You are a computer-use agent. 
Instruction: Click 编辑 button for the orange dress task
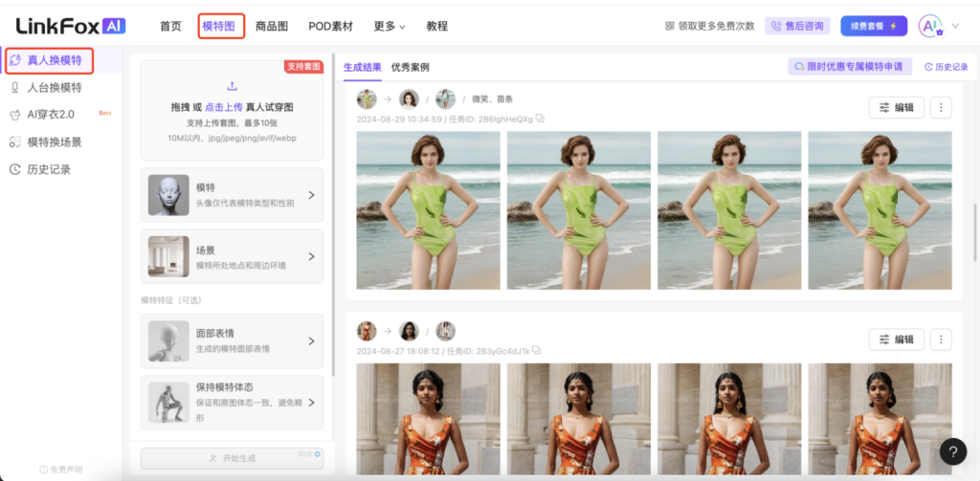(x=896, y=339)
